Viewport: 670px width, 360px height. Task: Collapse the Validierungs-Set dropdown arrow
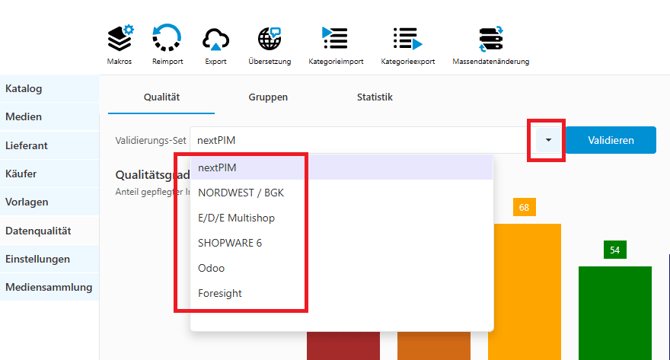point(548,140)
